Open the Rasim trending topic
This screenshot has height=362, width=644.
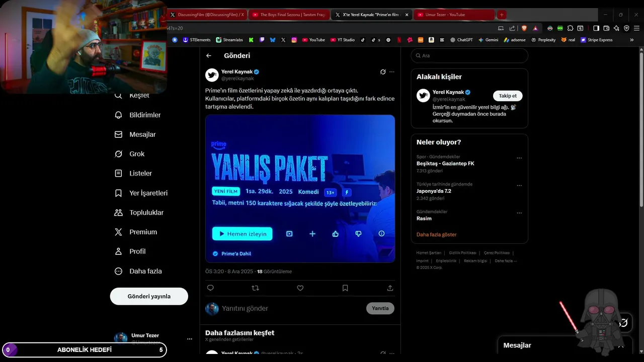pyautogui.click(x=424, y=219)
